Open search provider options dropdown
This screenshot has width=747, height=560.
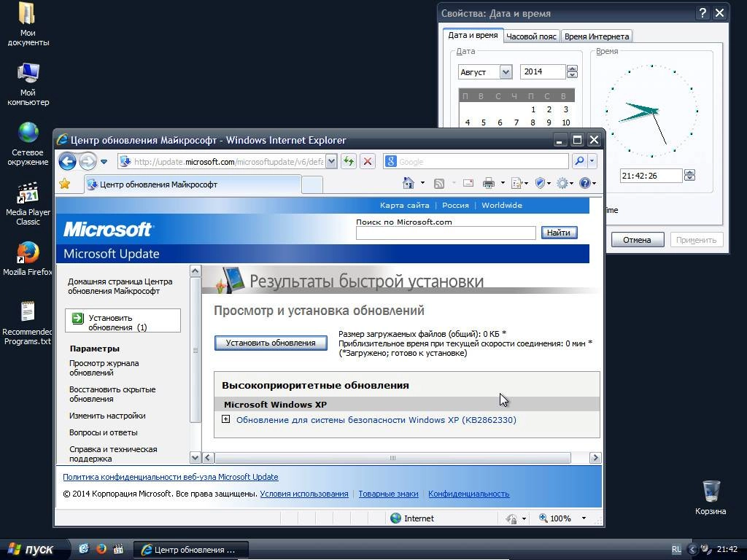click(592, 161)
